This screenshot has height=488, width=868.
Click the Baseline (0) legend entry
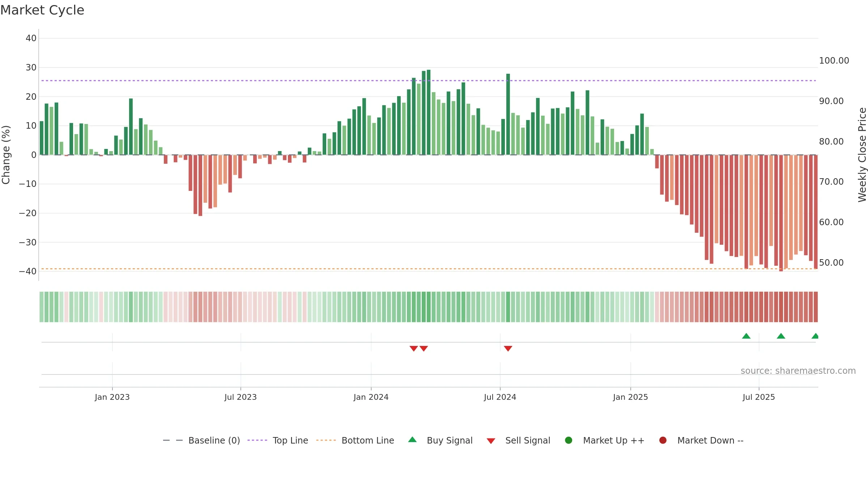click(x=201, y=440)
